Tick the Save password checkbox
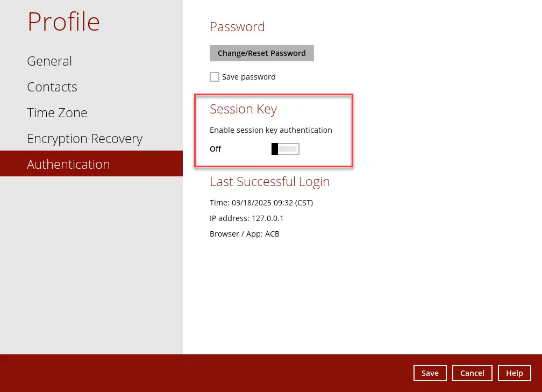542x392 pixels. click(x=215, y=77)
